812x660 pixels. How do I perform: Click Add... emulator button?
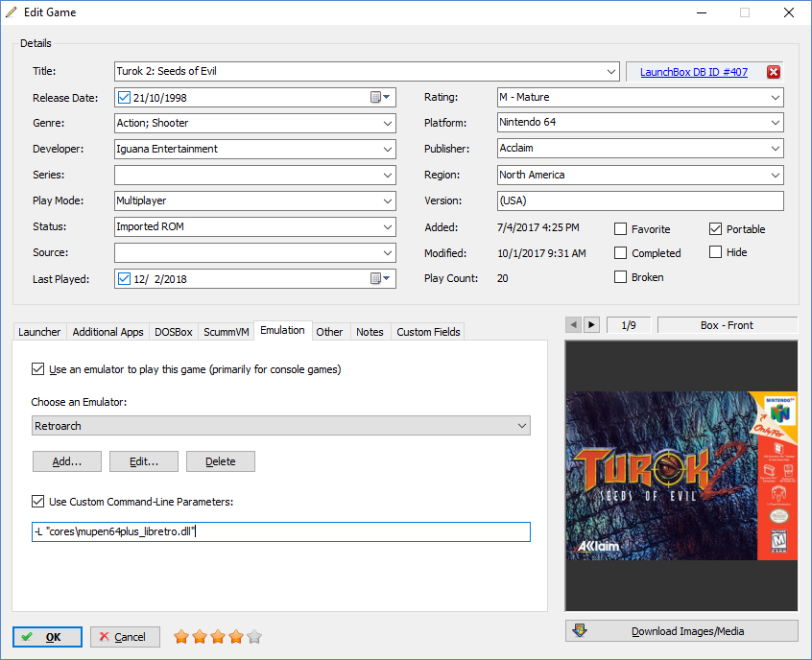67,461
